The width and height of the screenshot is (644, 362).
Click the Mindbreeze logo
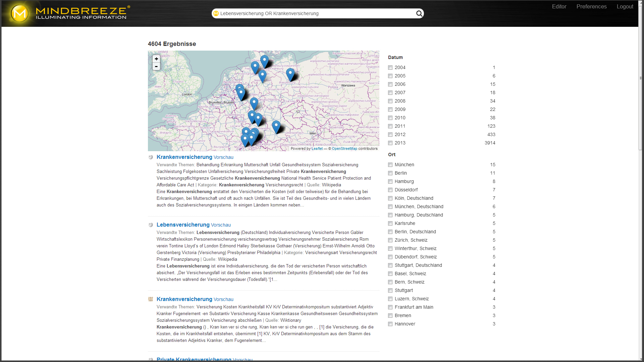tap(70, 13)
